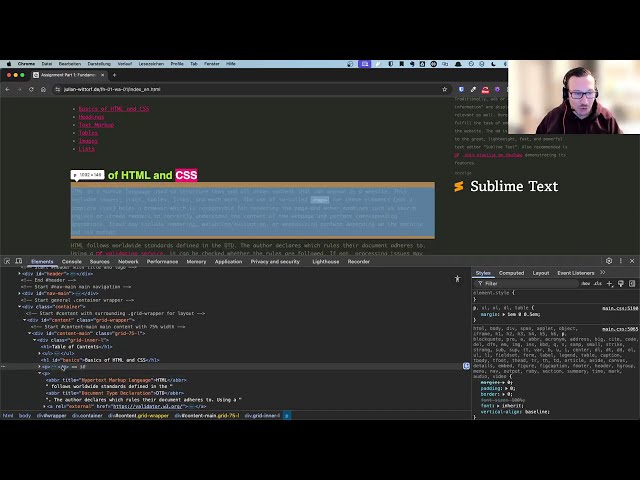Bookmark this page with the star icon
Viewport: 640px width, 480px height.
[x=444, y=89]
